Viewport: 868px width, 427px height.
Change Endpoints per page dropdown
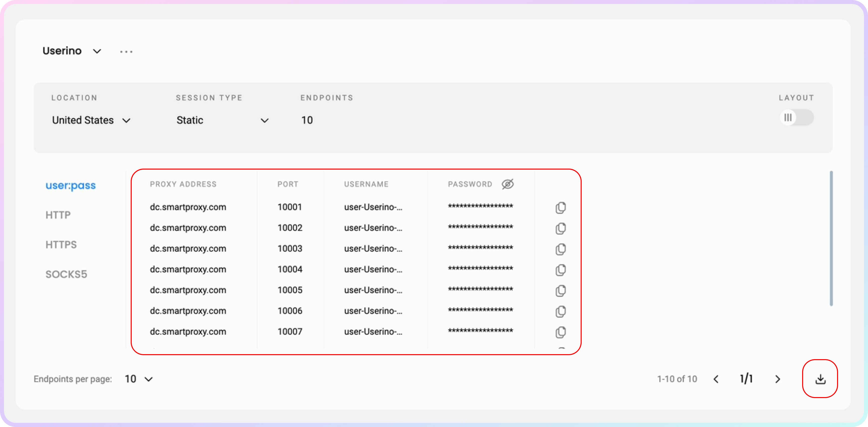tap(139, 379)
